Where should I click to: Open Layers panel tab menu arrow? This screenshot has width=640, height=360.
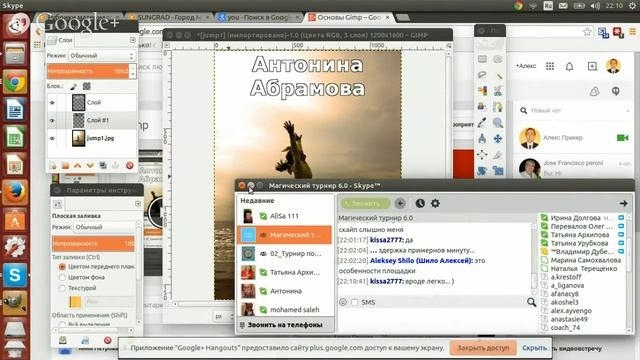click(133, 40)
